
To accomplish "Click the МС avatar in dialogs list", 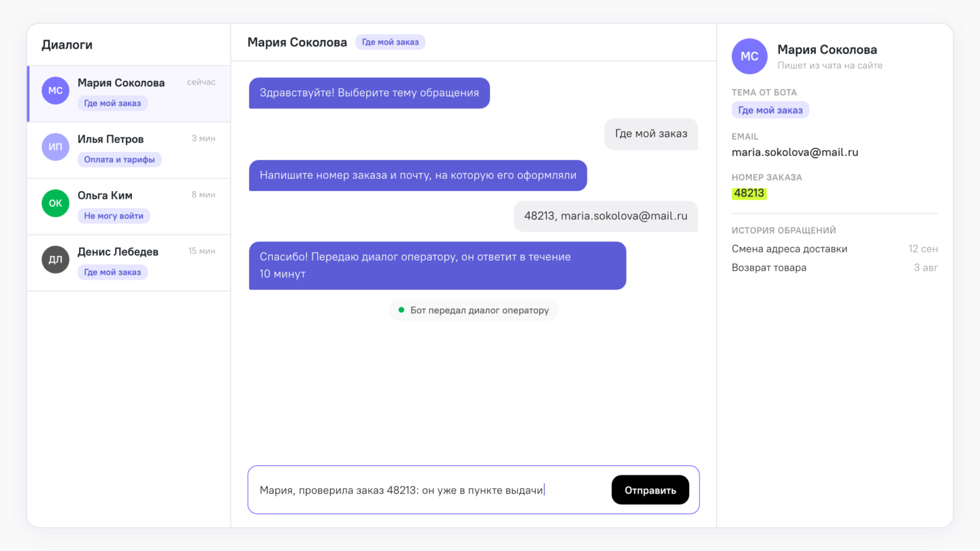I will pos(55,90).
